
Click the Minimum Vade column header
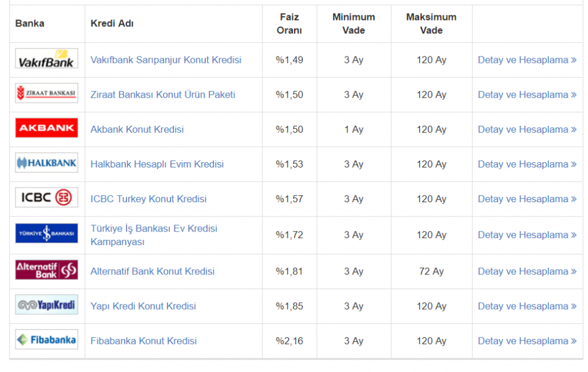[353, 24]
